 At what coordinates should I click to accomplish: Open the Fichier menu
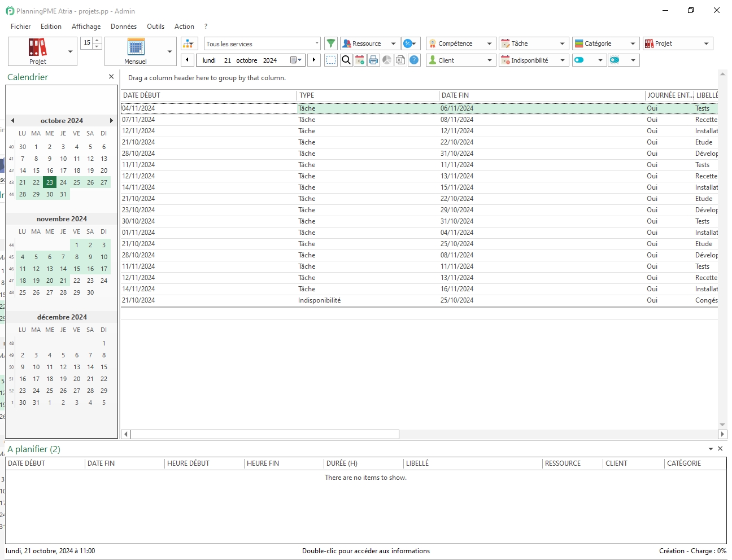20,27
